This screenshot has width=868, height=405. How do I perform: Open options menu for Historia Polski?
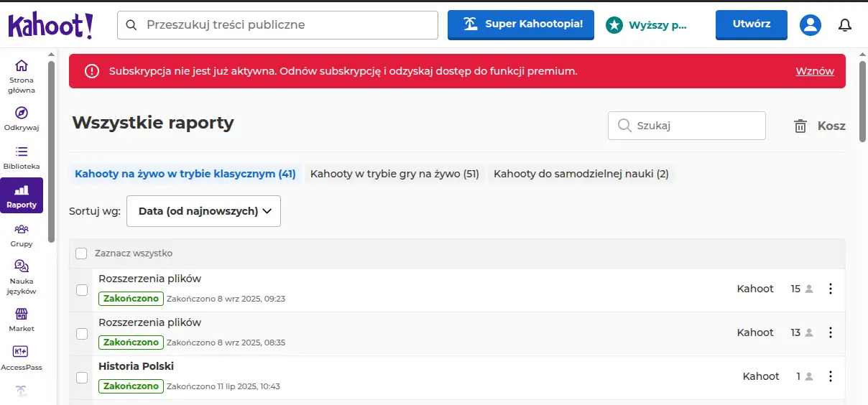tap(831, 376)
